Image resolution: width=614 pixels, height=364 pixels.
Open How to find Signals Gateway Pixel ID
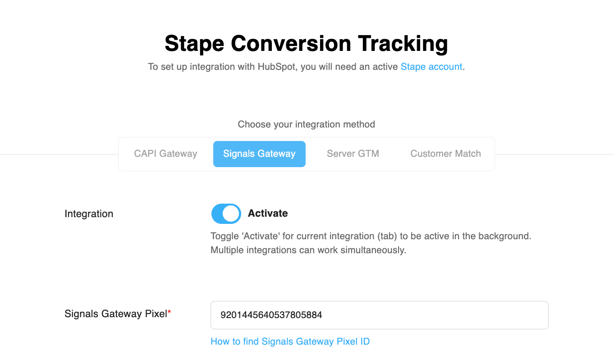point(290,341)
